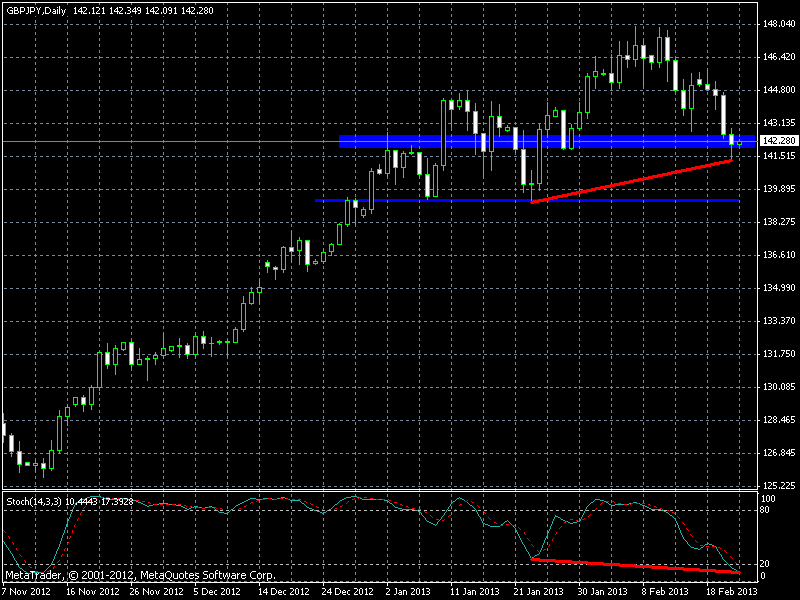The height and width of the screenshot is (600, 800).
Task: Select the 138.275 price axis label
Action: pyautogui.click(x=779, y=222)
